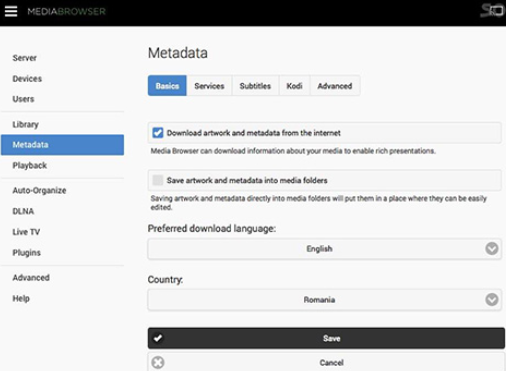The height and width of the screenshot is (371, 506).
Task: Switch to the Subtitles tab
Action: click(x=255, y=86)
